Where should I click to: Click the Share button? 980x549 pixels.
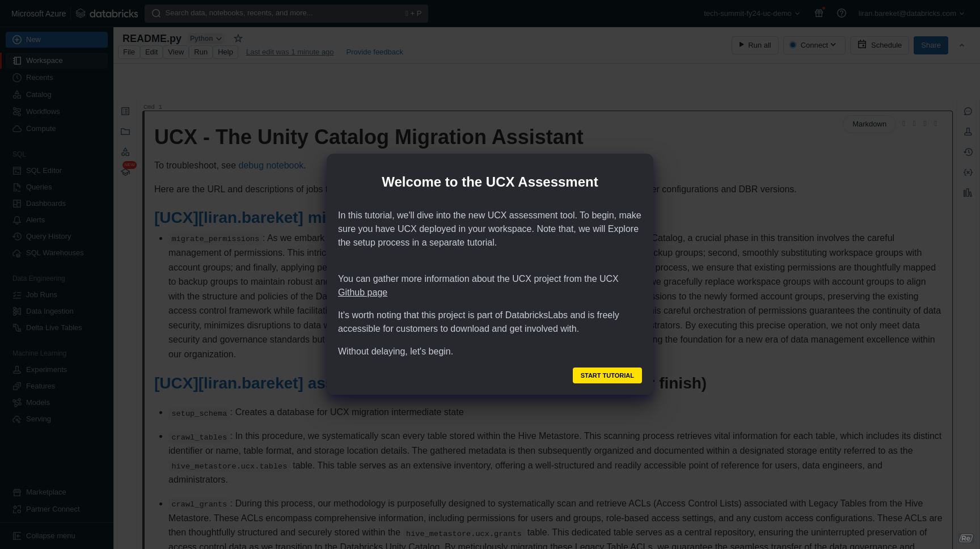click(x=930, y=45)
